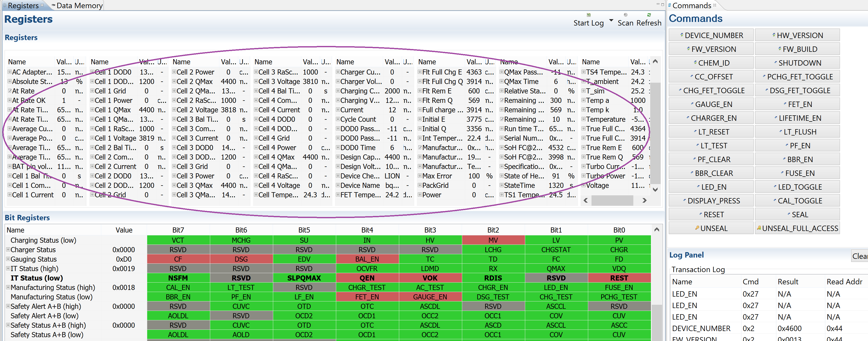Viewport: 868px width, 341px height.
Task: Click the Registers horizontal scroll right arrow
Action: [x=644, y=200]
